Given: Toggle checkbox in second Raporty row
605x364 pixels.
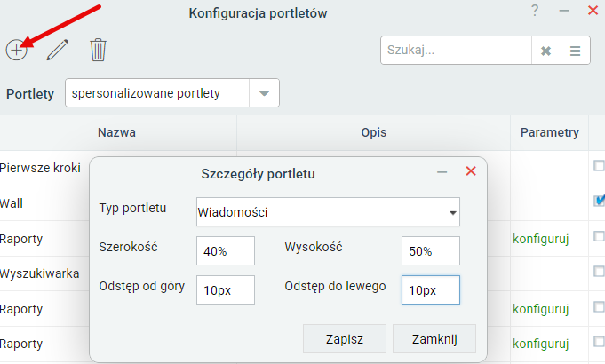Looking at the screenshot, I should click(x=599, y=306).
